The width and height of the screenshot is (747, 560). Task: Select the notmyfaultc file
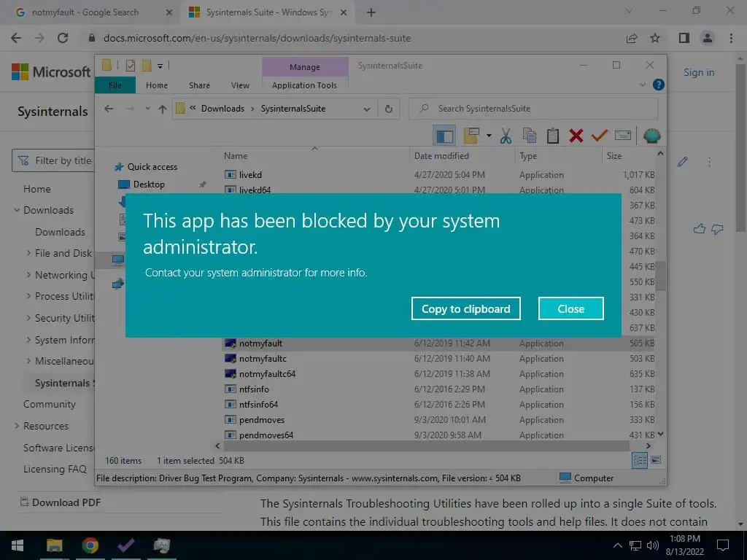pyautogui.click(x=263, y=359)
